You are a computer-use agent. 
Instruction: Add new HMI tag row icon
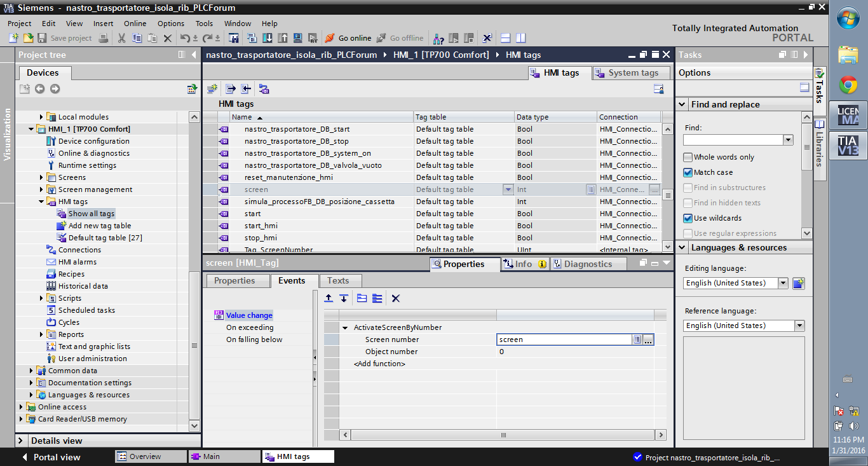coord(212,89)
